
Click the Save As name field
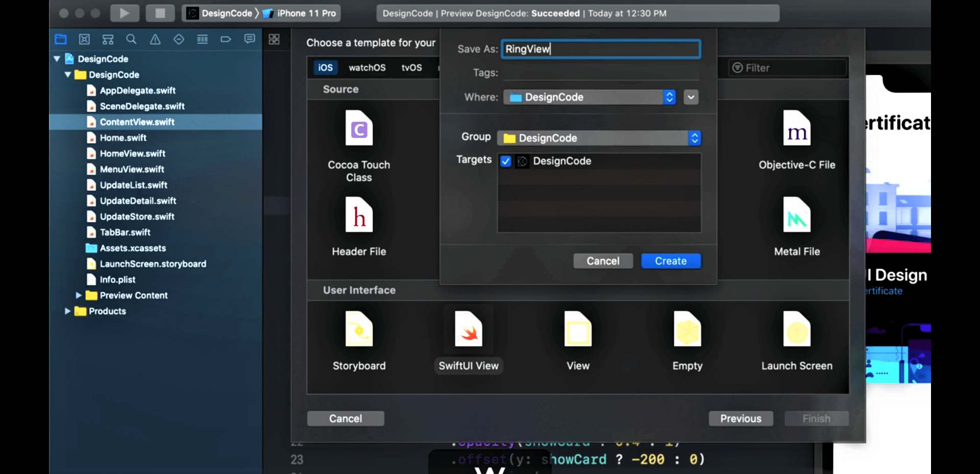click(x=601, y=49)
